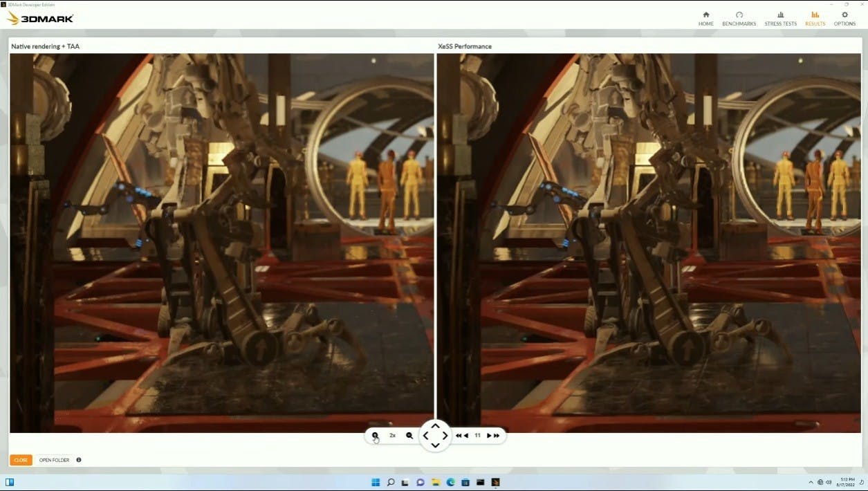Pan the image down with the down chevron
The image size is (868, 491).
tap(435, 445)
